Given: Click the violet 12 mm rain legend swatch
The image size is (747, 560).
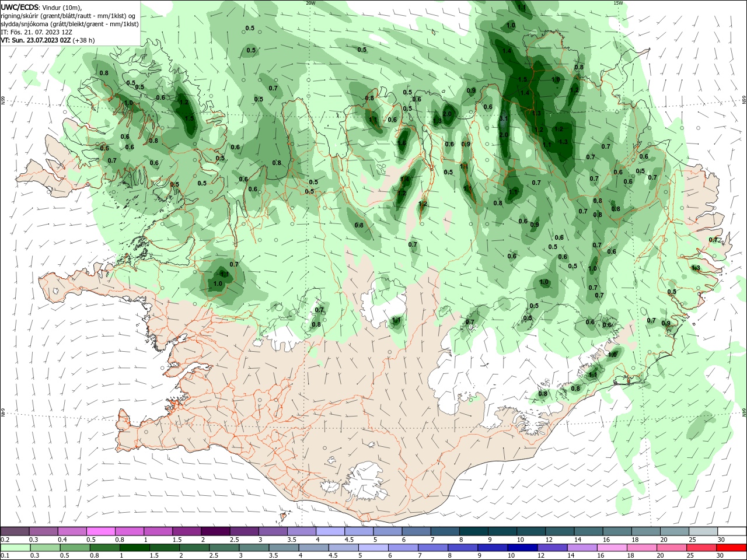Looking at the screenshot, I should click(552, 548).
